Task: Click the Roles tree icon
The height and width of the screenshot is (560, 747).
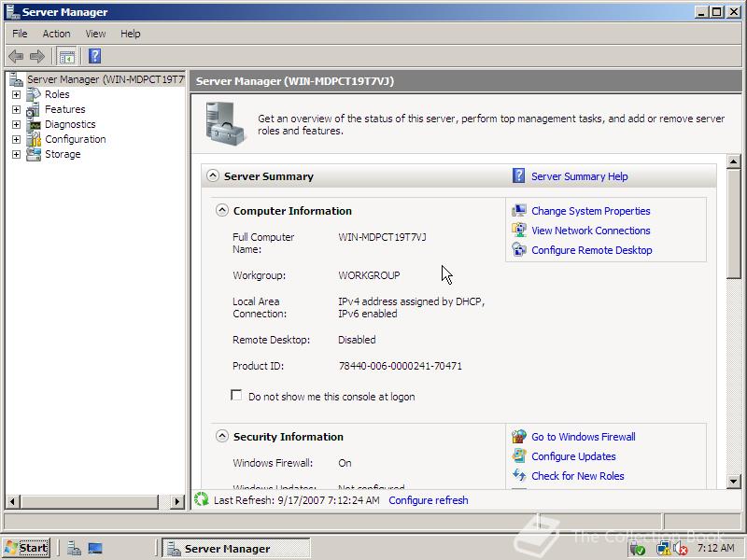Action: tap(34, 94)
